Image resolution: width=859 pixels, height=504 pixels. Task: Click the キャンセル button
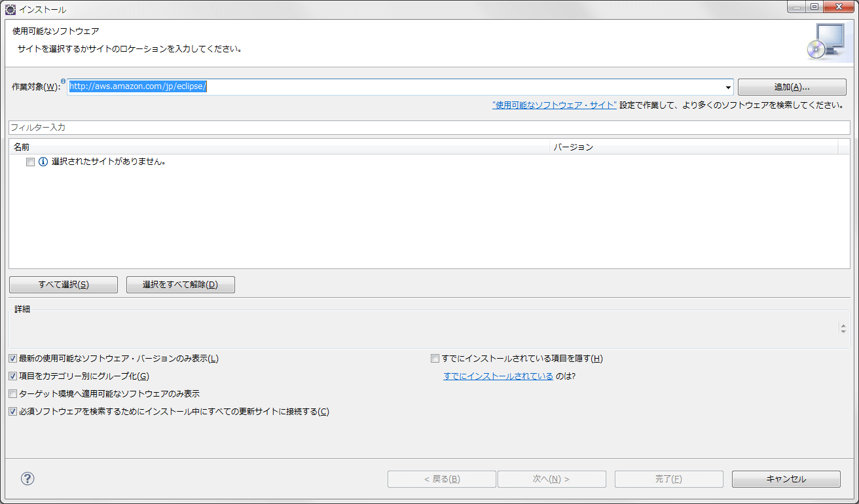[x=786, y=478]
